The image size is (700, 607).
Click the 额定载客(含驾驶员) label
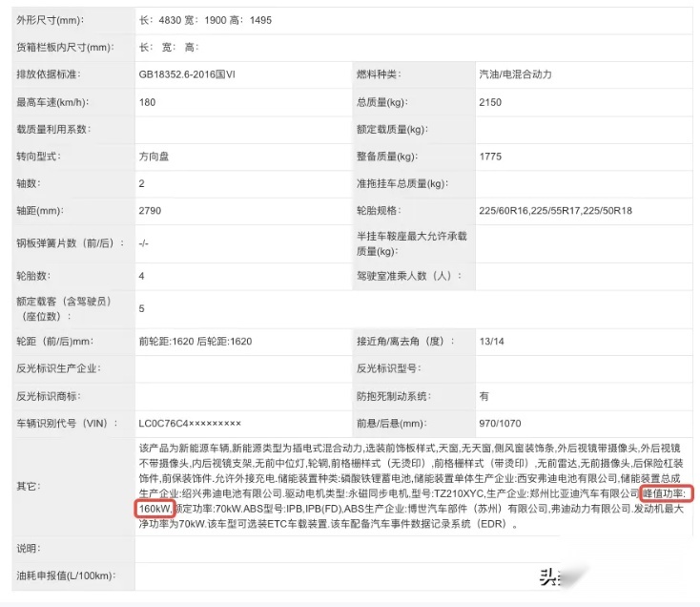pos(64,308)
